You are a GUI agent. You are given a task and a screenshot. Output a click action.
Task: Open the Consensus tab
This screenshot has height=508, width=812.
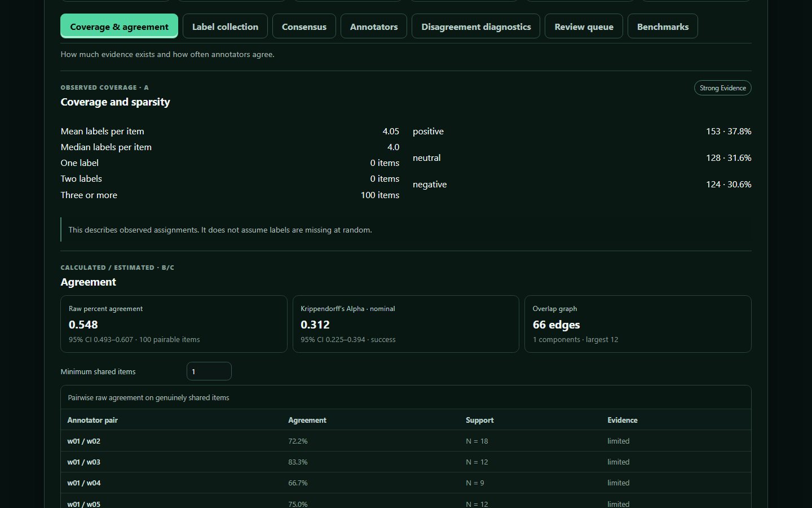(x=304, y=27)
